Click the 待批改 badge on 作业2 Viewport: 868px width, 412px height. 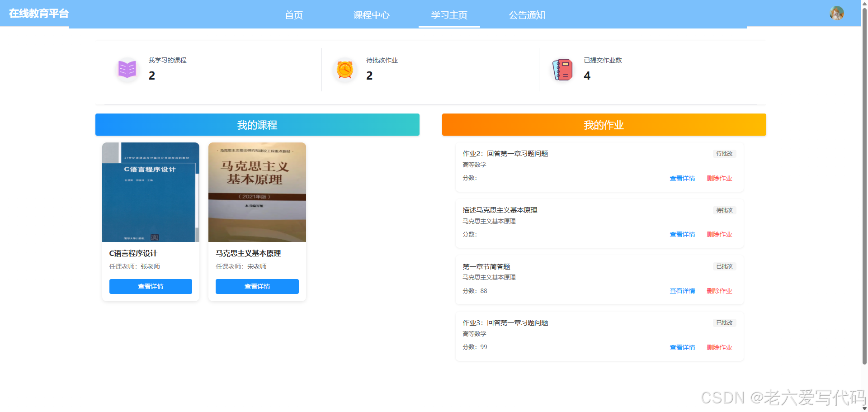[724, 154]
